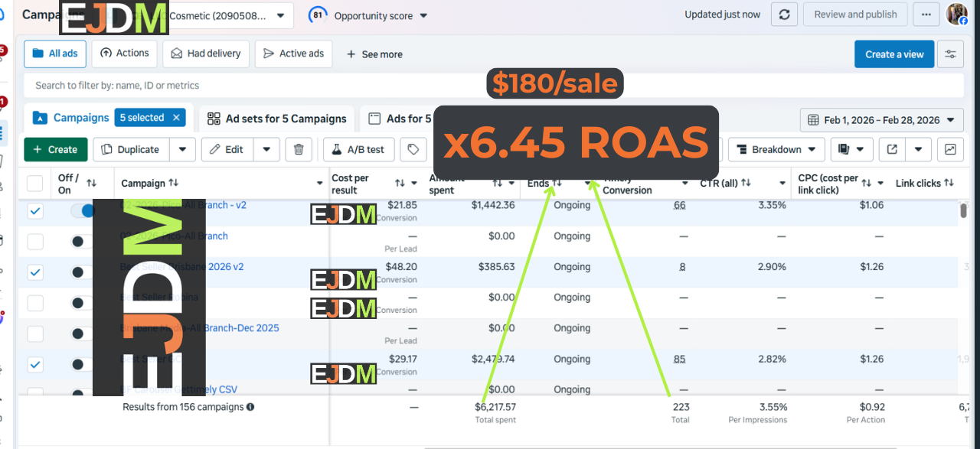Screen dimensions: 980x449
Task: Click the green Create button
Action: tap(55, 149)
